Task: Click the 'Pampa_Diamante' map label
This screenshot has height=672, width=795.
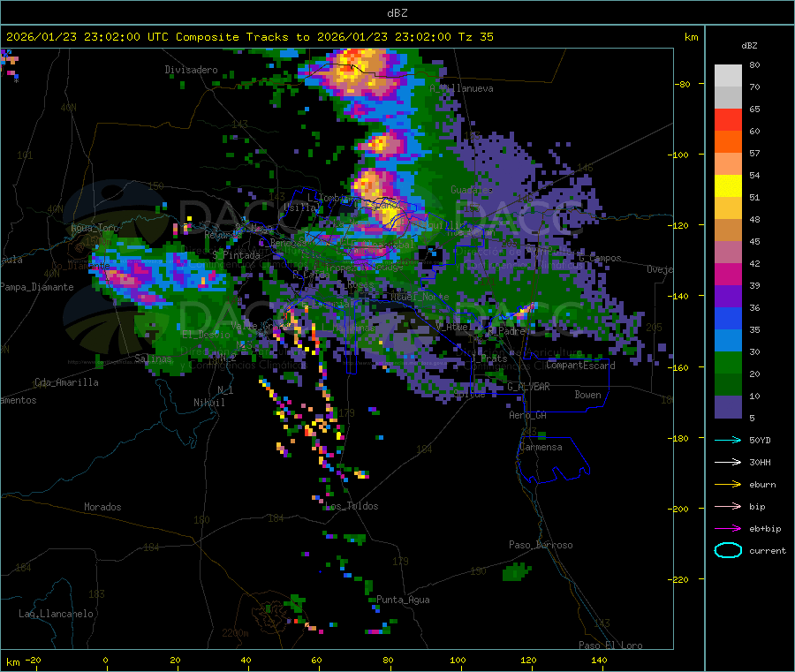Action: tap(36, 287)
